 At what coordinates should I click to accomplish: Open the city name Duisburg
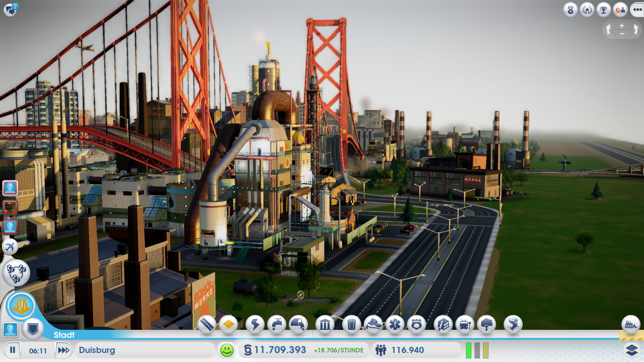pyautogui.click(x=145, y=350)
